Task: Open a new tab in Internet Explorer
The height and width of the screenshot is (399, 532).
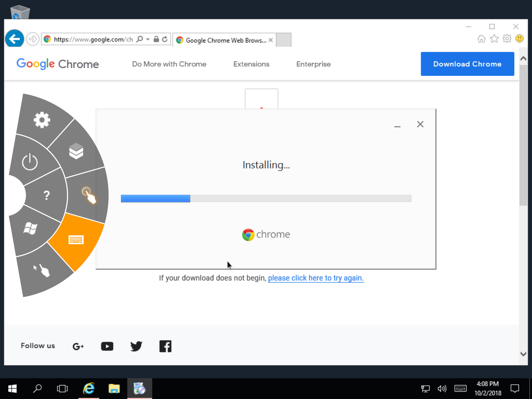Action: tap(283, 40)
